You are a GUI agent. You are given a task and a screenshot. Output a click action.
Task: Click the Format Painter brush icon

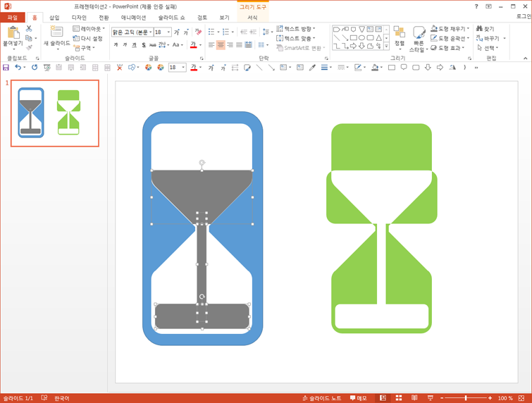pyautogui.click(x=29, y=48)
